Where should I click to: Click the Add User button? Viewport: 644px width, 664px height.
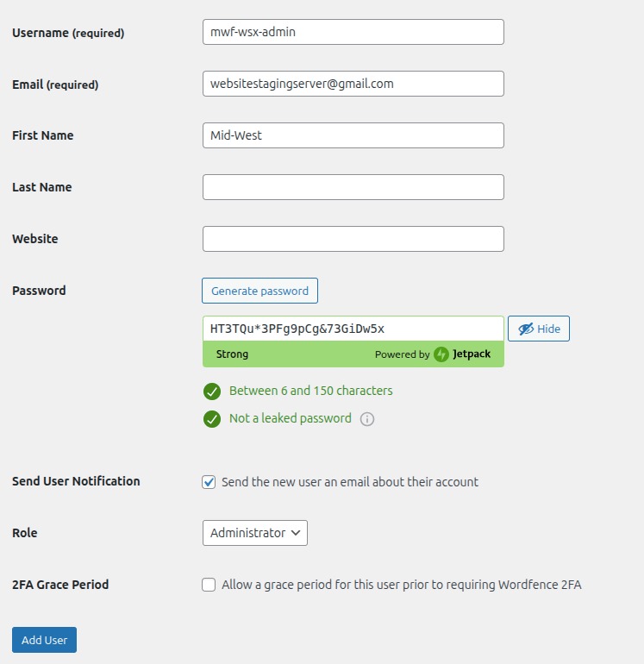point(44,640)
